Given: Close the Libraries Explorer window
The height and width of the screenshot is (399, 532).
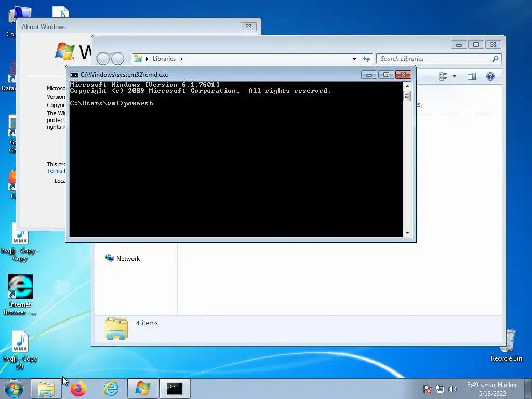Looking at the screenshot, I should pyautogui.click(x=494, y=45).
